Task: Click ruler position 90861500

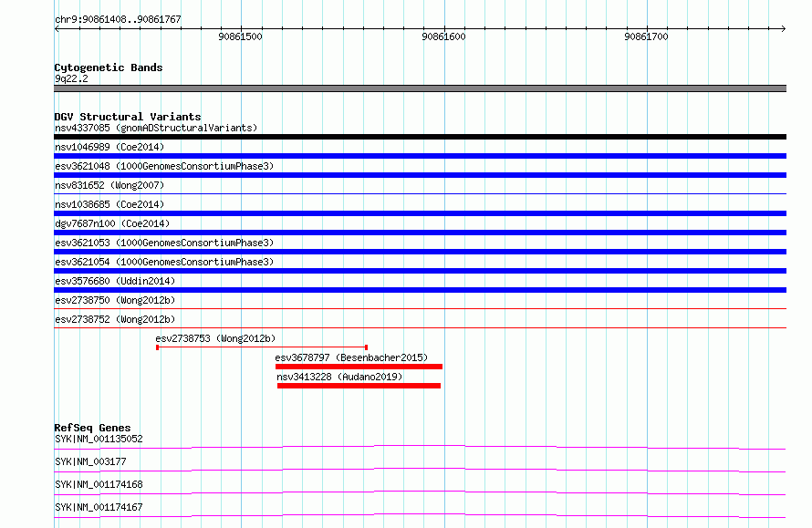Action: click(x=240, y=36)
